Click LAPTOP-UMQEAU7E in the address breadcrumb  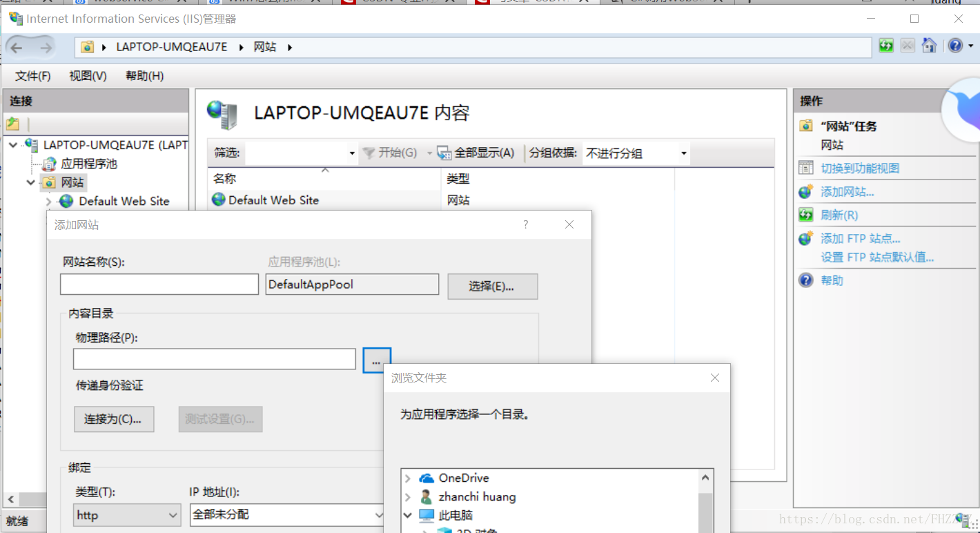pyautogui.click(x=172, y=47)
